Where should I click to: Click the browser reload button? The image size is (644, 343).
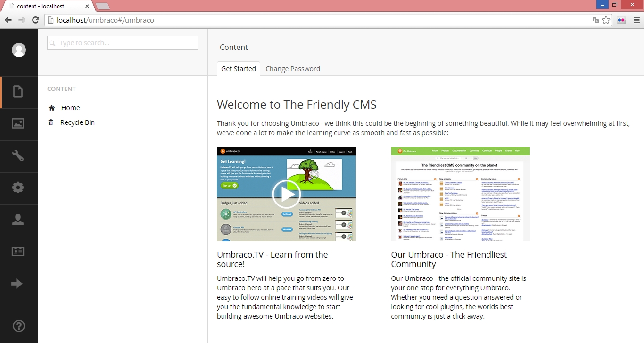[35, 20]
